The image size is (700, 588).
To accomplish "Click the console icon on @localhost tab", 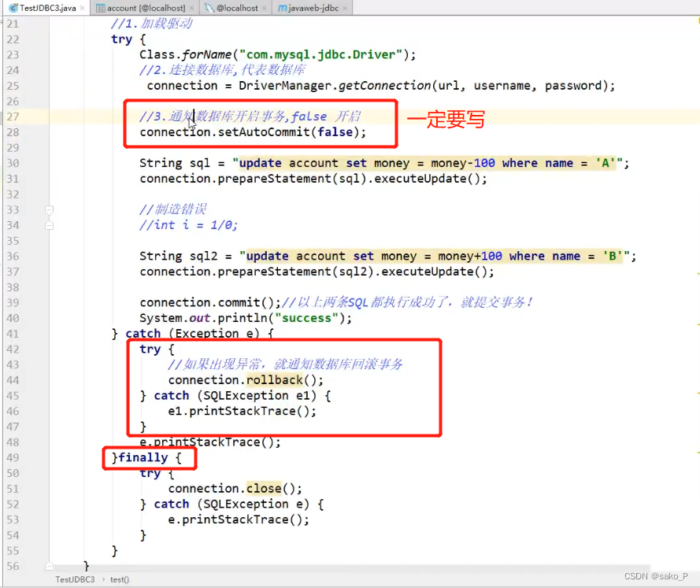I will click(x=209, y=8).
